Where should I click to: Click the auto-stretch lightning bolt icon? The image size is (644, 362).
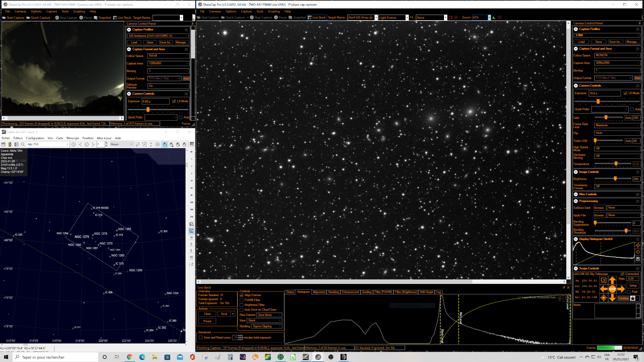click(638, 245)
